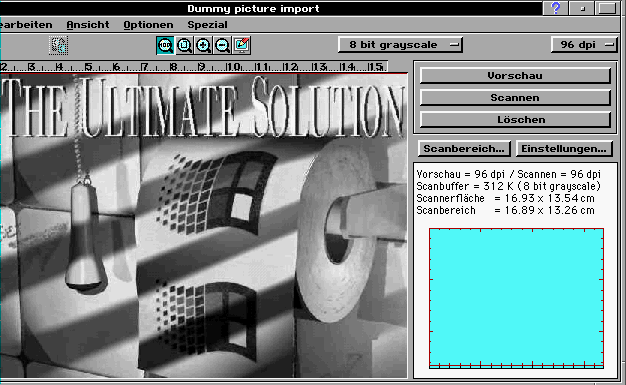
Task: Open the Optionen menu
Action: [x=148, y=25]
